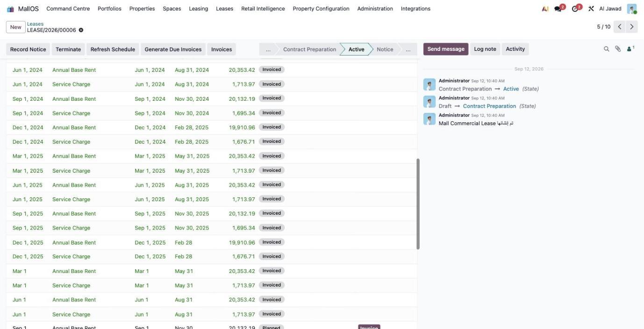644x329 pixels.
Task: Open the user avatar menu
Action: 632,9
